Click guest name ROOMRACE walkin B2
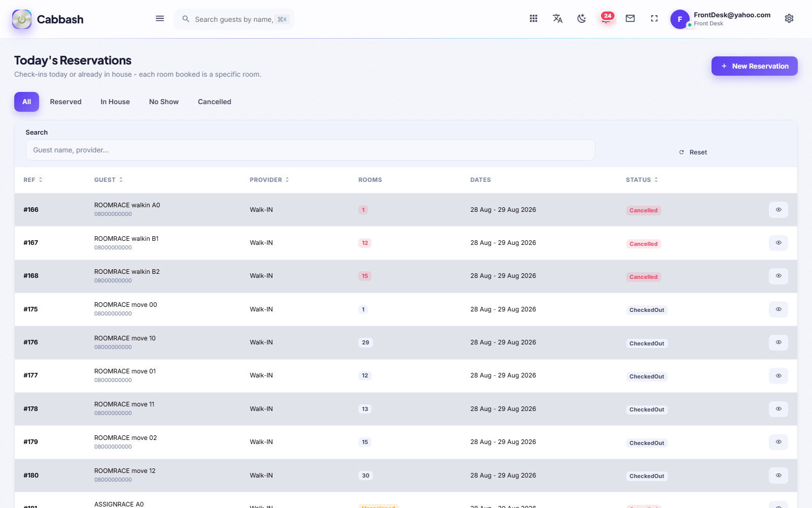The image size is (812, 508). tap(127, 272)
